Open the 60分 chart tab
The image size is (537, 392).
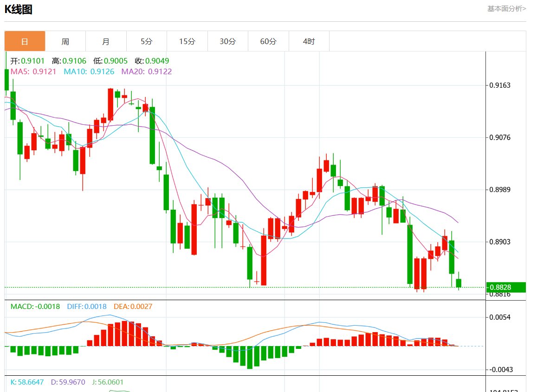[268, 41]
